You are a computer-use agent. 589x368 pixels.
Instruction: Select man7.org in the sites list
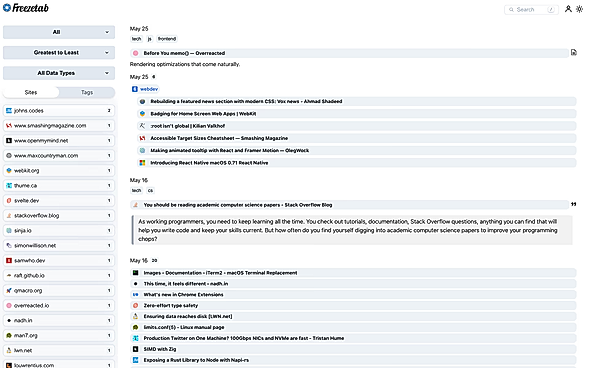click(59, 336)
